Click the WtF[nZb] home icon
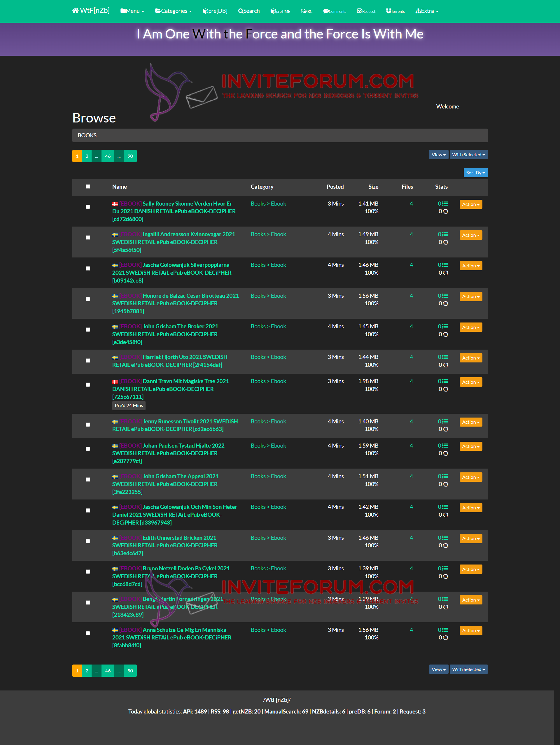 coord(76,10)
